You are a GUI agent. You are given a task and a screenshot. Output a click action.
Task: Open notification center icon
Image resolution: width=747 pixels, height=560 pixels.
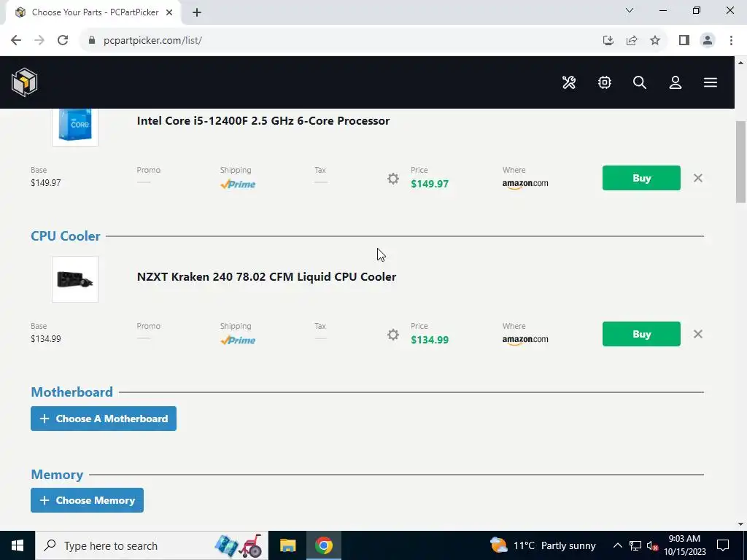pyautogui.click(x=723, y=545)
